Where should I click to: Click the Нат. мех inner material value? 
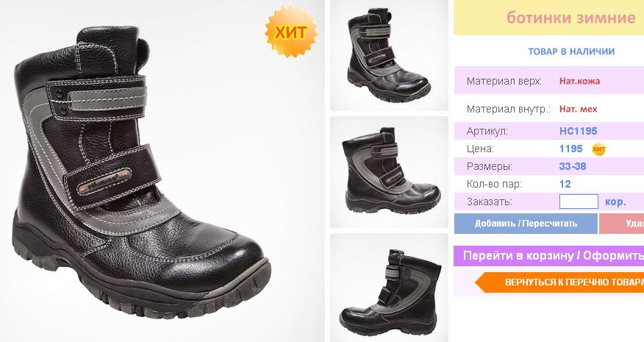578,110
